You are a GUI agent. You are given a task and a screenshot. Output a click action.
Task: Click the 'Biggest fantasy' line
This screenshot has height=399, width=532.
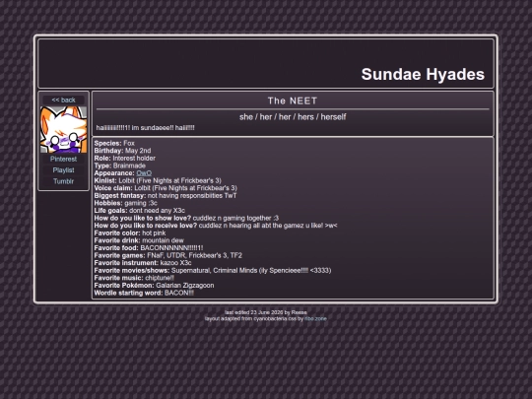click(166, 195)
